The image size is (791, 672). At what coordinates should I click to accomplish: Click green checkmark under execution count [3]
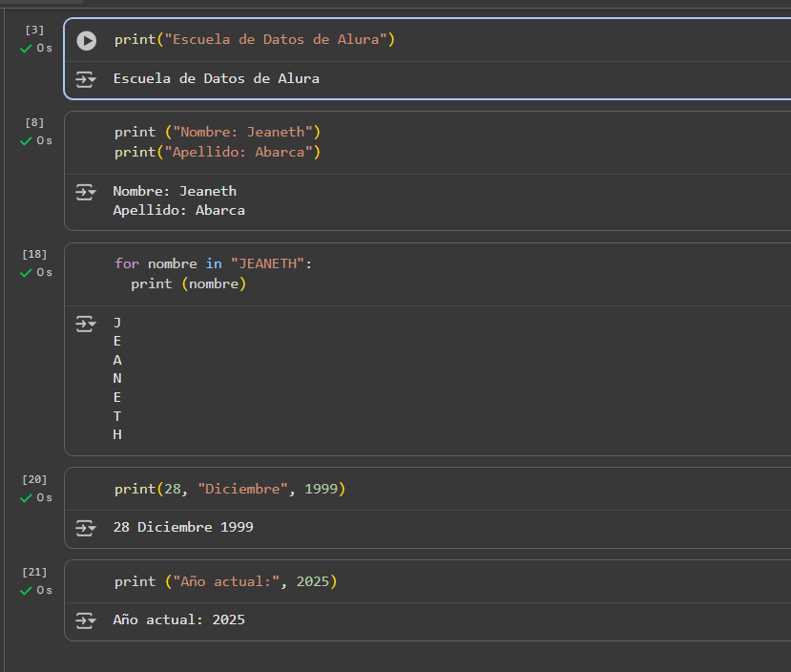(27, 48)
